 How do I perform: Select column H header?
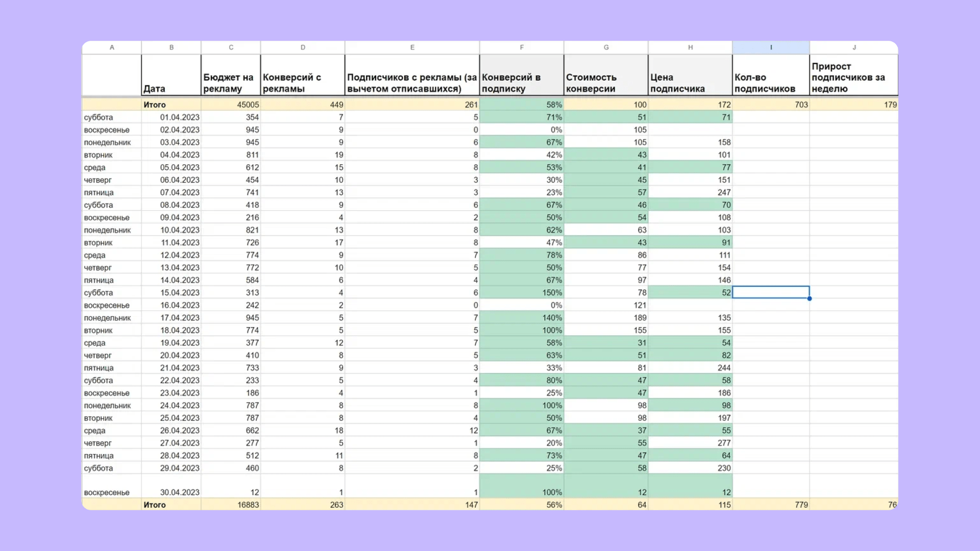click(691, 47)
